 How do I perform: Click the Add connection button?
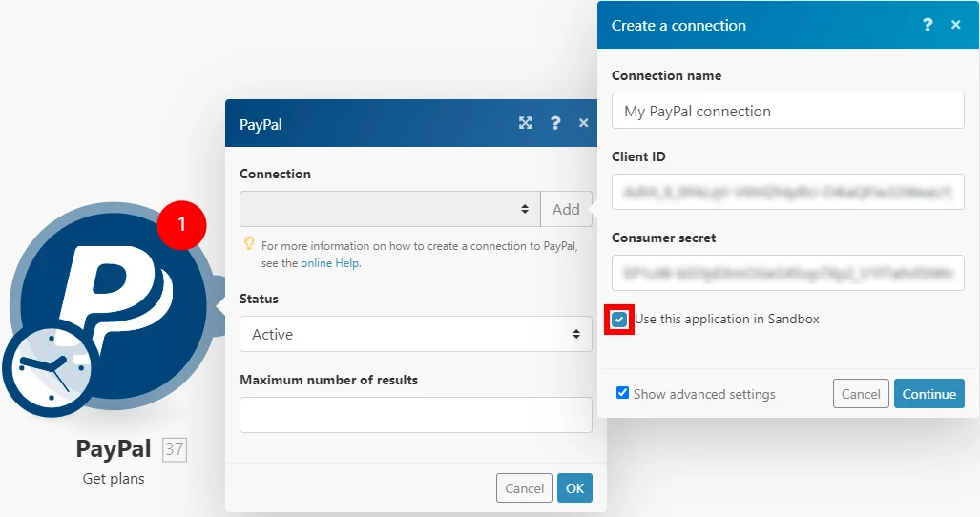566,209
